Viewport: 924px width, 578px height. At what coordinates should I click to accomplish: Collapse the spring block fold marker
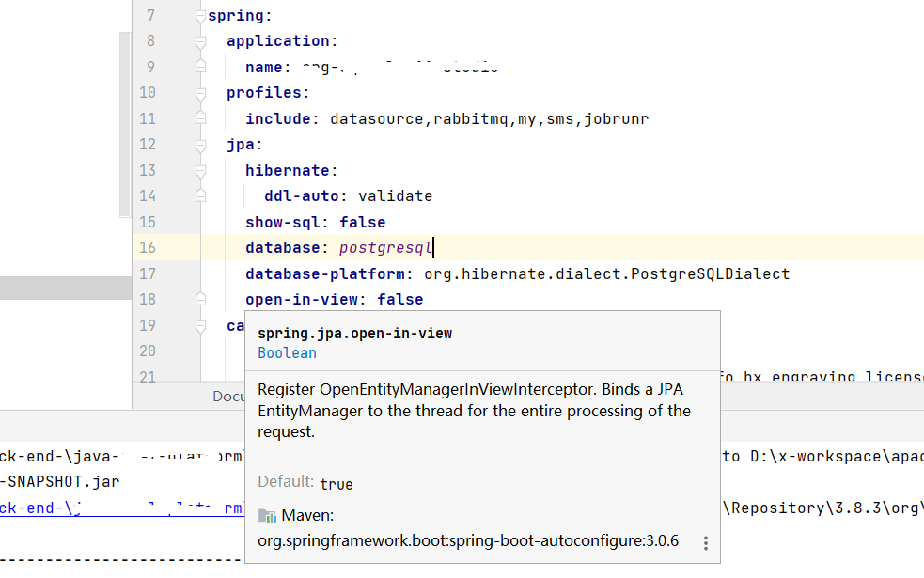point(200,16)
